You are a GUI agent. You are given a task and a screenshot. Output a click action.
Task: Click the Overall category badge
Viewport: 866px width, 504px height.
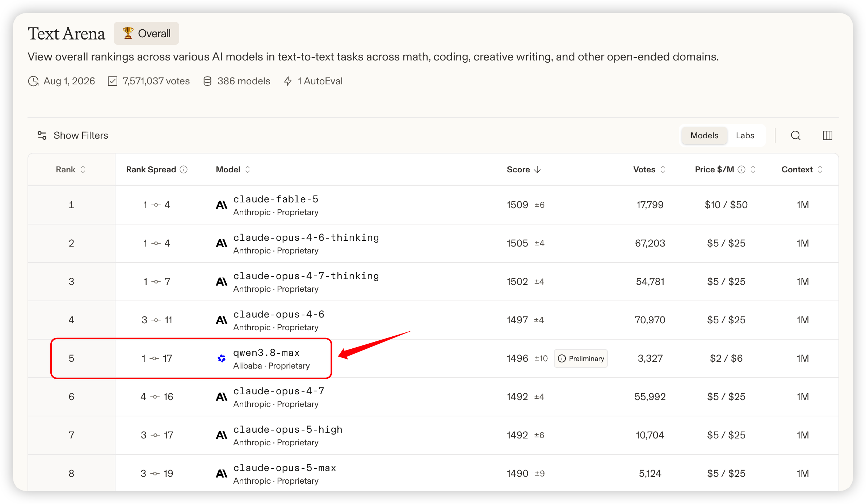coord(146,33)
